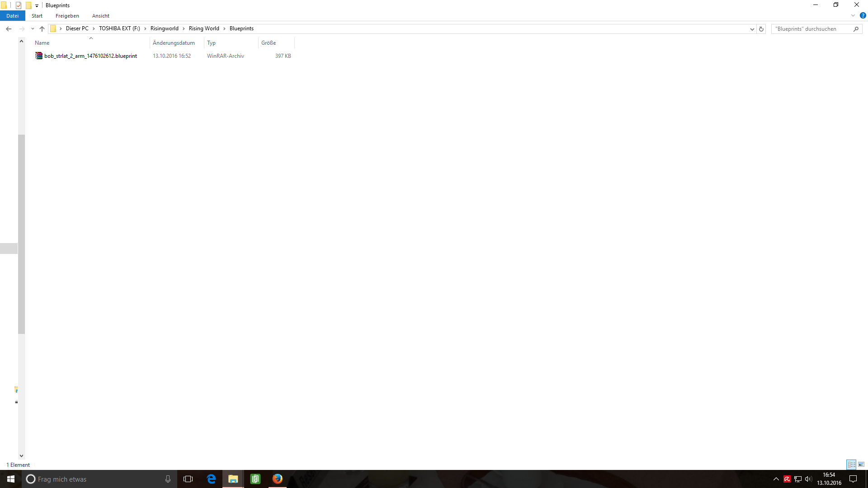Click the Cortana microphone icon
Image resolution: width=868 pixels, height=488 pixels.
168,479
